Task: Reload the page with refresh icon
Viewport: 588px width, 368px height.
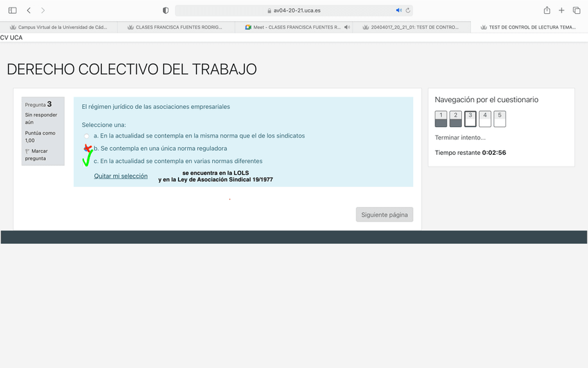Action: click(408, 10)
